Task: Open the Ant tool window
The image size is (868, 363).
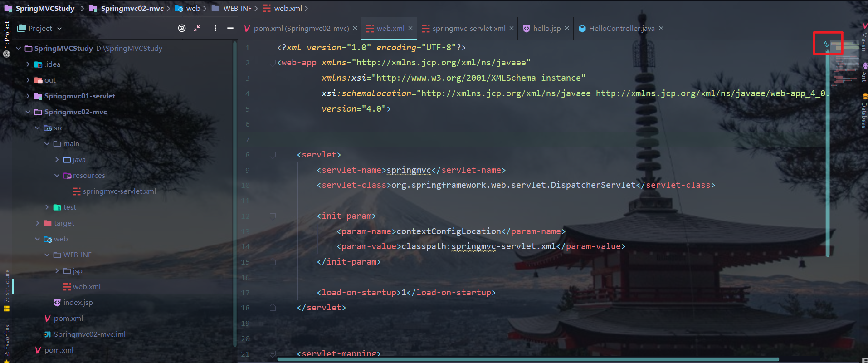Action: (x=864, y=72)
